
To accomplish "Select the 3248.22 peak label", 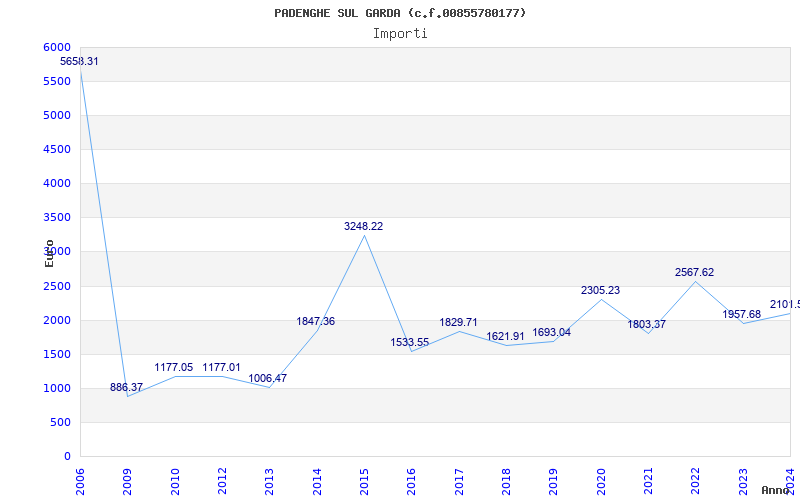I will [363, 227].
